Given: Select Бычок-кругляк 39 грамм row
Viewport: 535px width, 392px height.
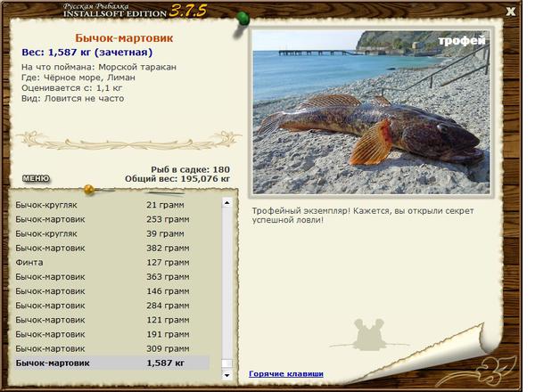Looking at the screenshot, I should 112,233.
